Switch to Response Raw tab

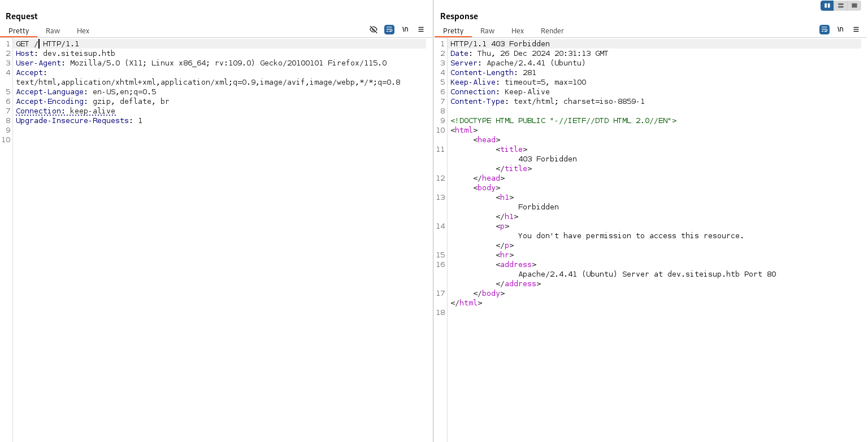coord(487,30)
